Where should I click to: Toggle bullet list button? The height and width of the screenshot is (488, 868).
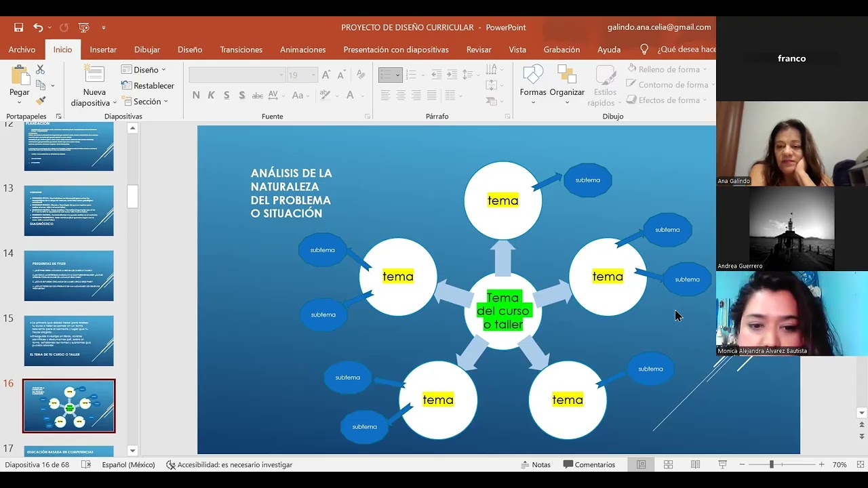[x=387, y=75]
